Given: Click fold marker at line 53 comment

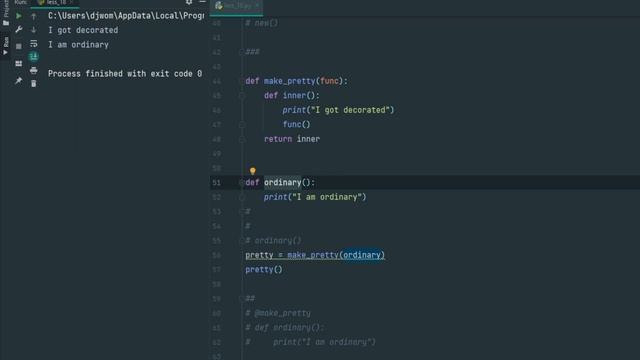Looking at the screenshot, I should tap(242, 211).
